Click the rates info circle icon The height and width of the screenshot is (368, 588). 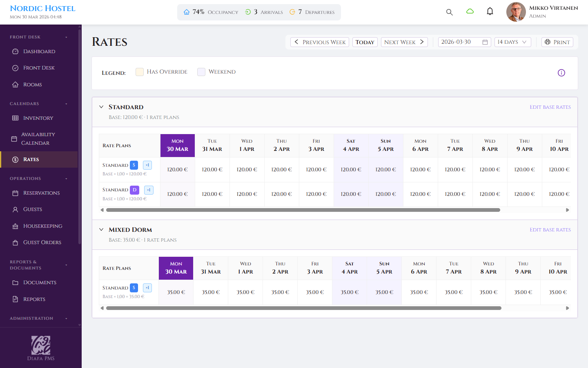click(x=561, y=72)
